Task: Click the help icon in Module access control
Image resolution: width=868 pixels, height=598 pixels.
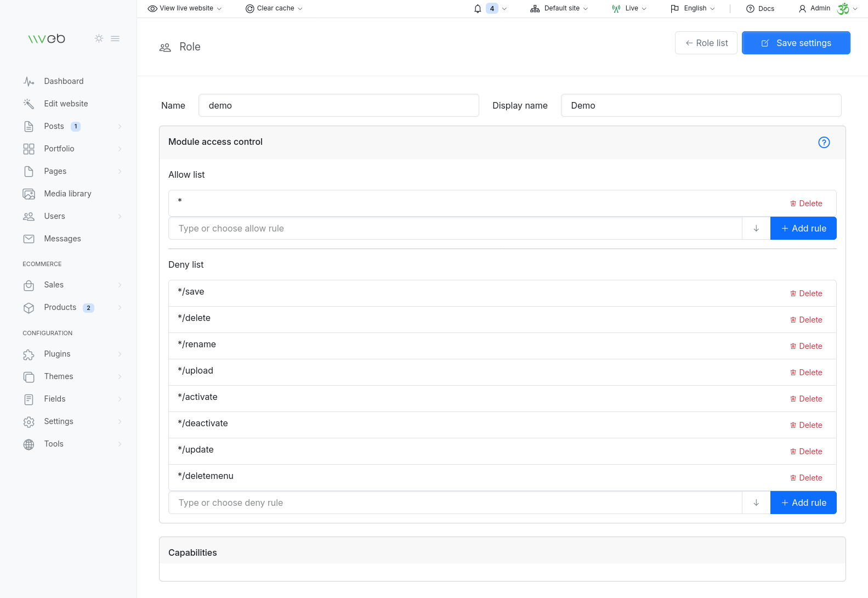Action: [824, 143]
